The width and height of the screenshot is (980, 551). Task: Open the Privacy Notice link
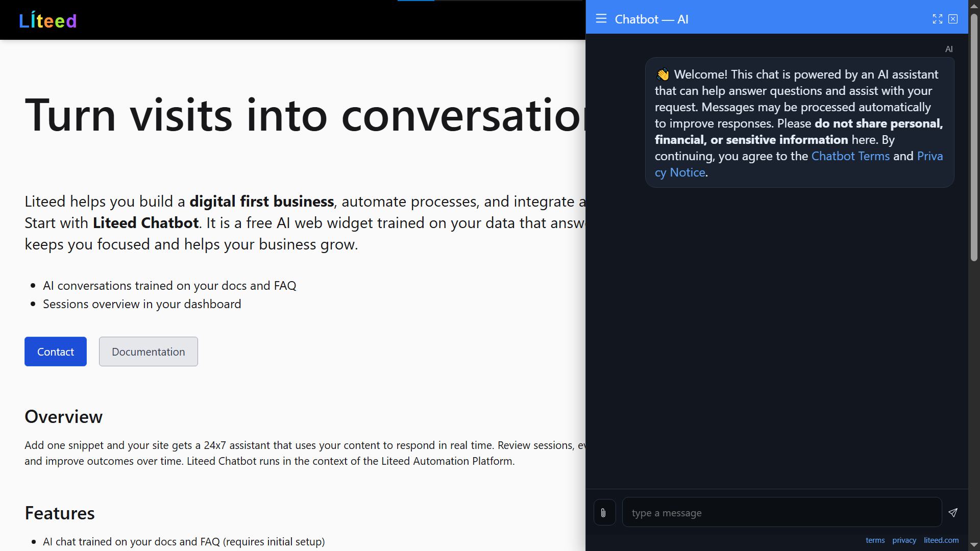coord(680,172)
